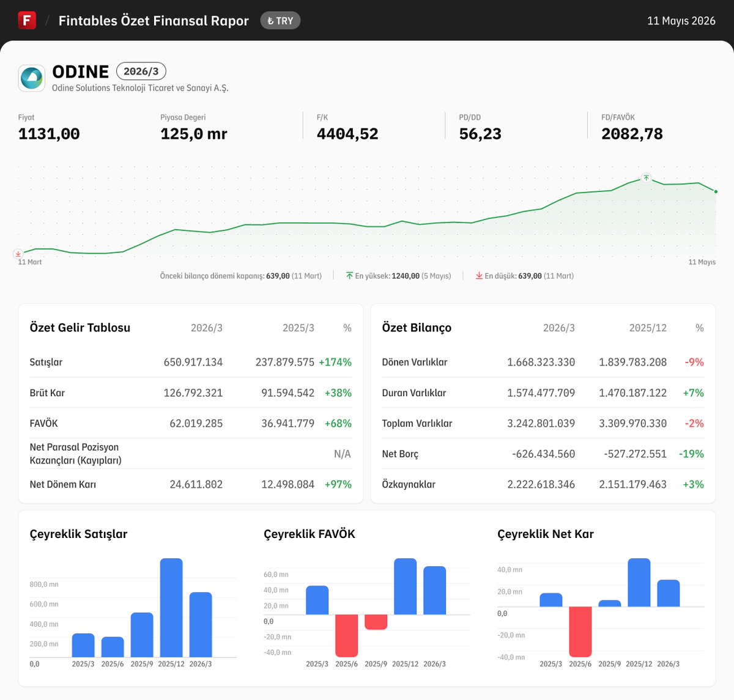Click Satışlar 2026/3 value 650.917.134

click(193, 362)
